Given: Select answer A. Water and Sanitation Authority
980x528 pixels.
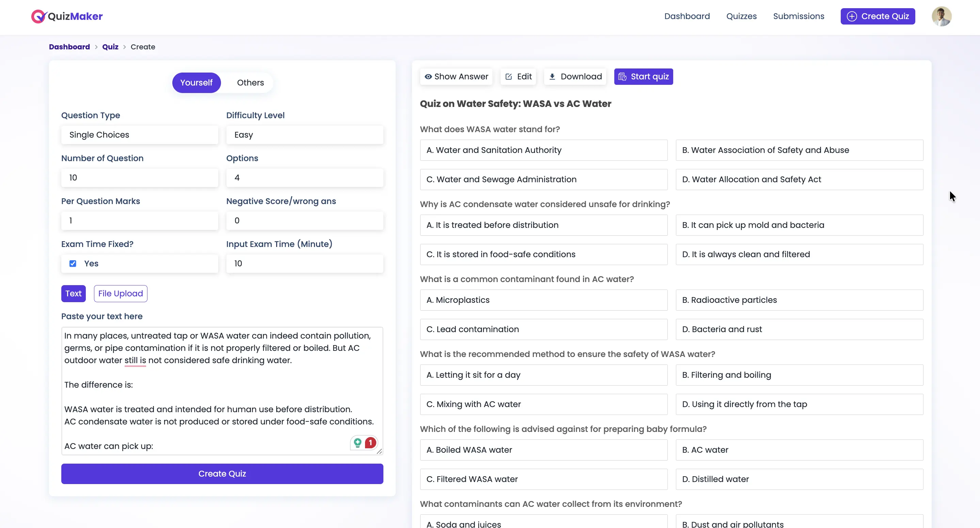Looking at the screenshot, I should click(x=544, y=150).
